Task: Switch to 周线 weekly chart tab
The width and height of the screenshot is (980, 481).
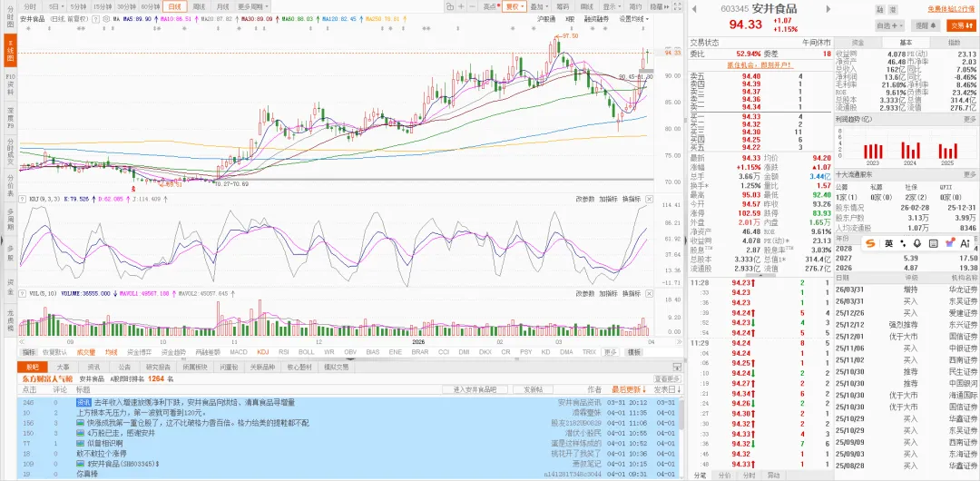Action: 200,6
